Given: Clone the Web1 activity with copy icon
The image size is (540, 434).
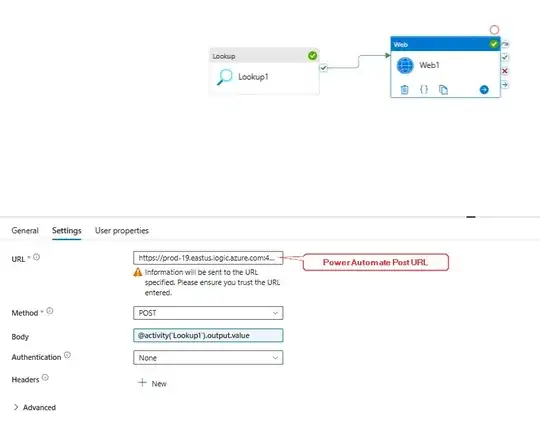Looking at the screenshot, I should click(443, 90).
